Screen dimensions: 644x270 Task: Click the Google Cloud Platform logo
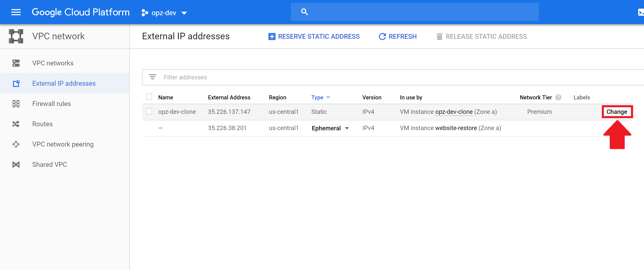click(81, 12)
